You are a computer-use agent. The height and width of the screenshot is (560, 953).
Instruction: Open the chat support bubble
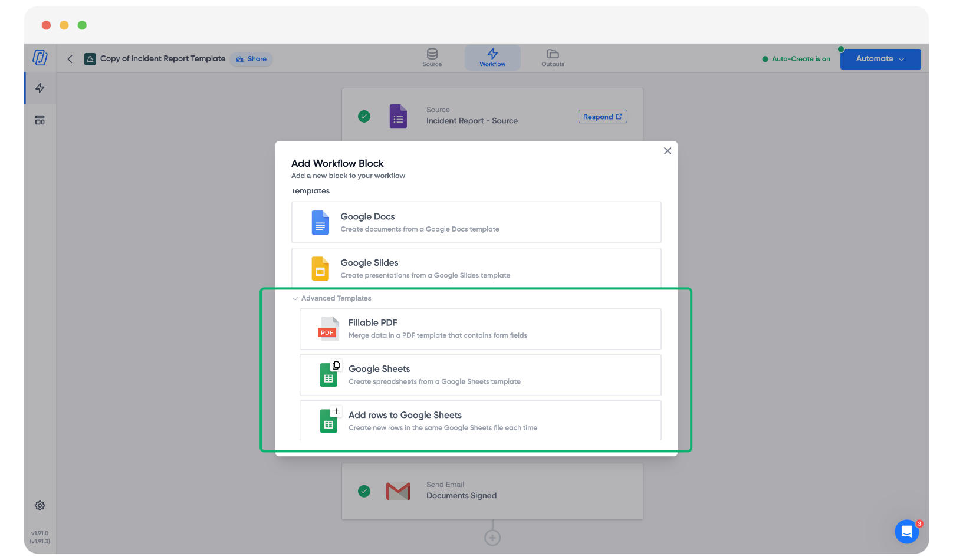(x=907, y=532)
